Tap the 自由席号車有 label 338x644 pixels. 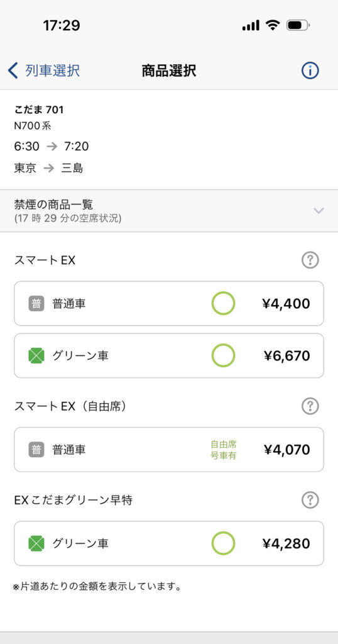[x=224, y=450]
